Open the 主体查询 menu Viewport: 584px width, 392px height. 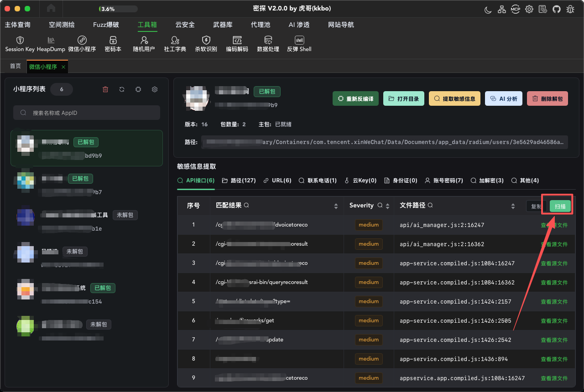click(18, 25)
